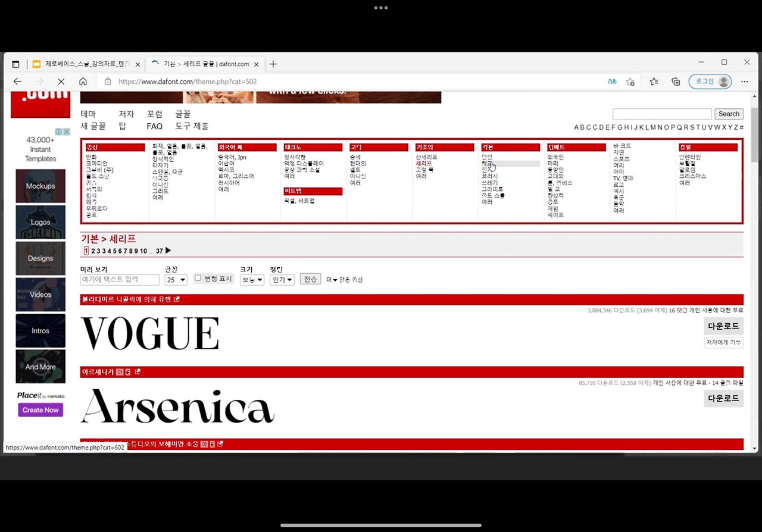Open the 정렬 sort dropdown showing 인기

tap(282, 280)
